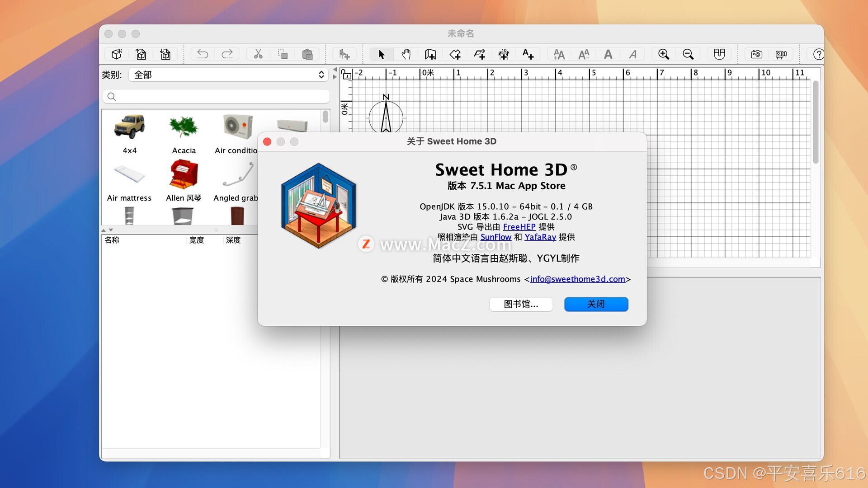Viewport: 868px width, 488px height.
Task: Toggle magnetism using the magnet icon
Action: coord(719,54)
